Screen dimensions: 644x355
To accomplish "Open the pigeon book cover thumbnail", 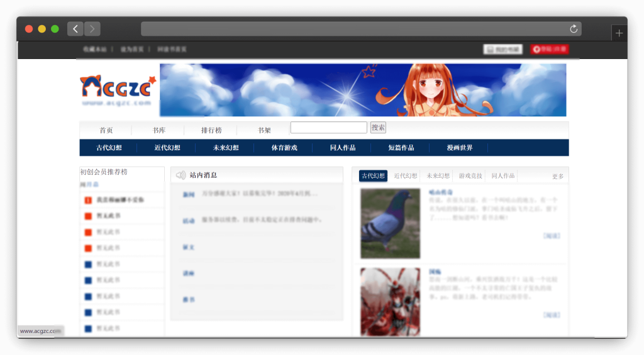I will pos(390,224).
